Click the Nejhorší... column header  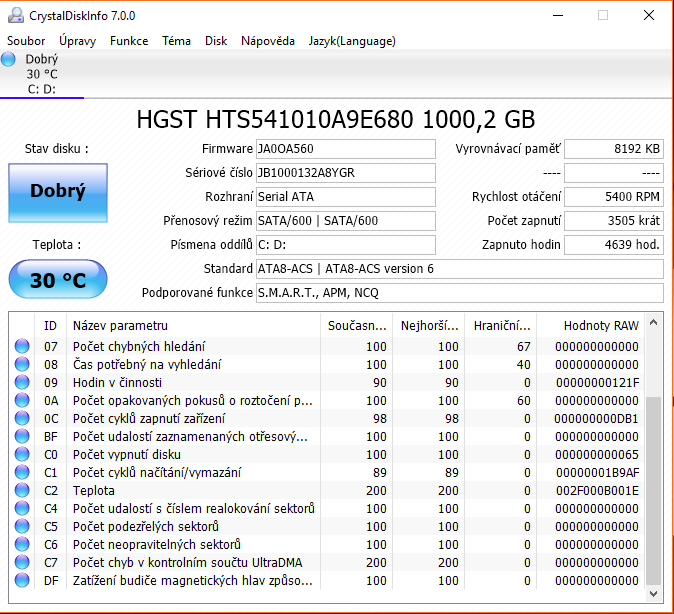pyautogui.click(x=429, y=325)
